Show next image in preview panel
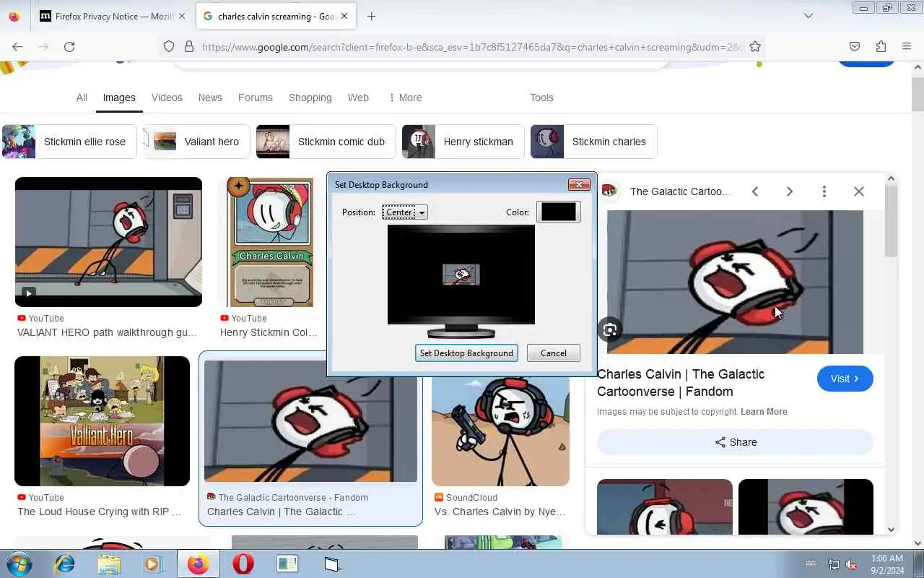Screen dimensions: 924x578 [790, 191]
